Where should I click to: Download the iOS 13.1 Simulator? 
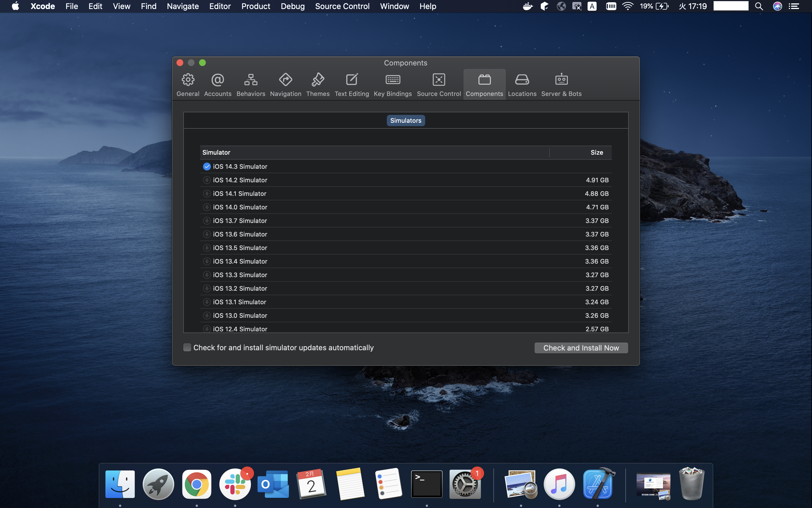coord(207,302)
